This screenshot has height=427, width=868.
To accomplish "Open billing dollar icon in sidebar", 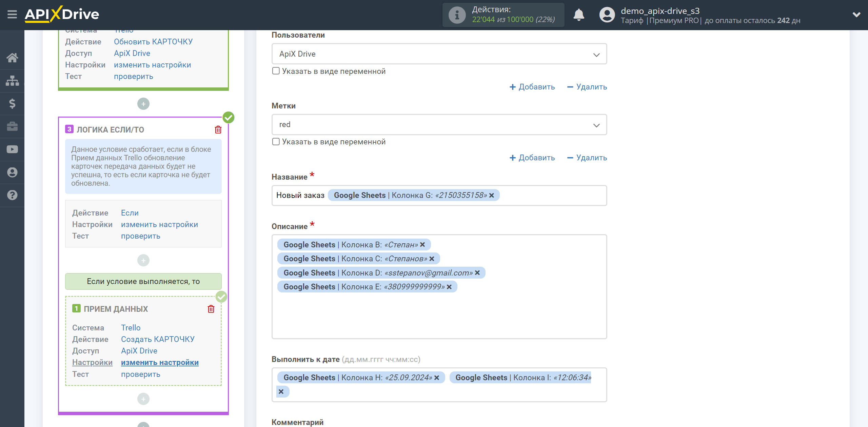I will coord(12,103).
